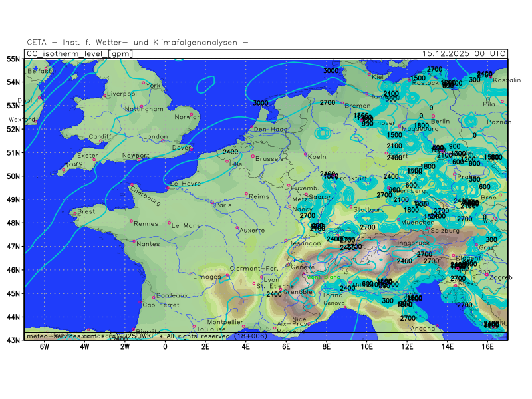The width and height of the screenshot is (532, 399).
Task: Select the 3000 contour label above Den Haag
Action: 261,103
